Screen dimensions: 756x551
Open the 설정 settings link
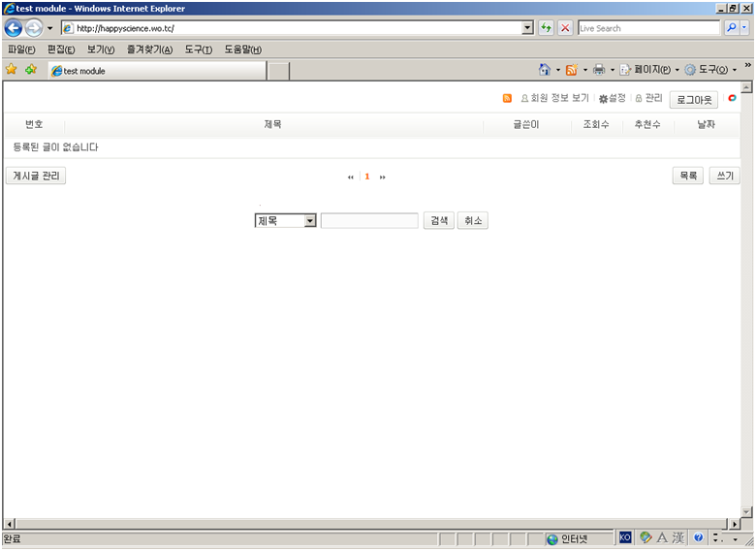coord(613,98)
